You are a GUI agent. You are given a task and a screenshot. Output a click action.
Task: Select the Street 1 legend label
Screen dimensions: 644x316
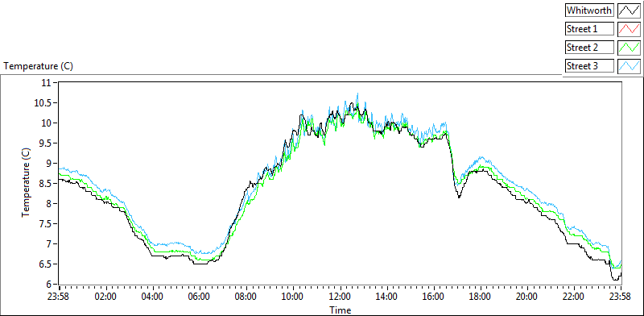(589, 29)
